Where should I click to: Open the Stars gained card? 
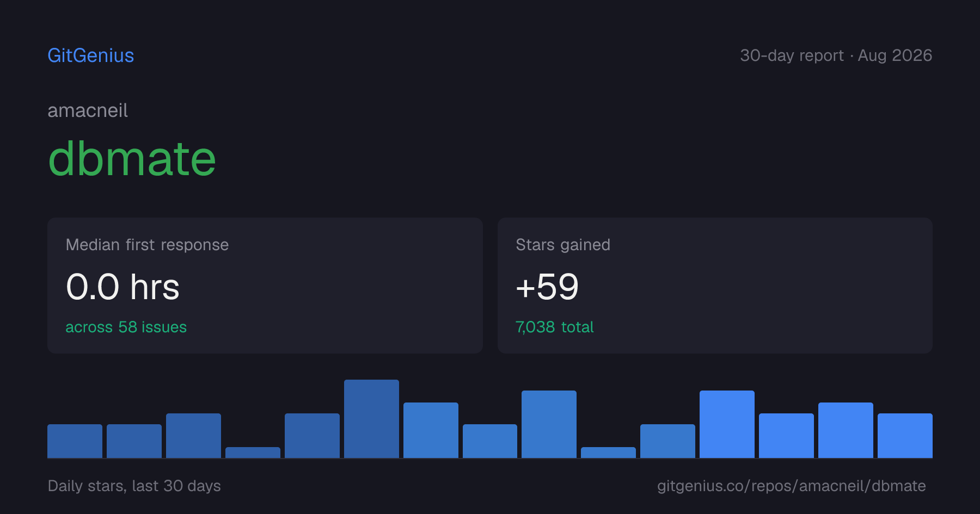(715, 286)
